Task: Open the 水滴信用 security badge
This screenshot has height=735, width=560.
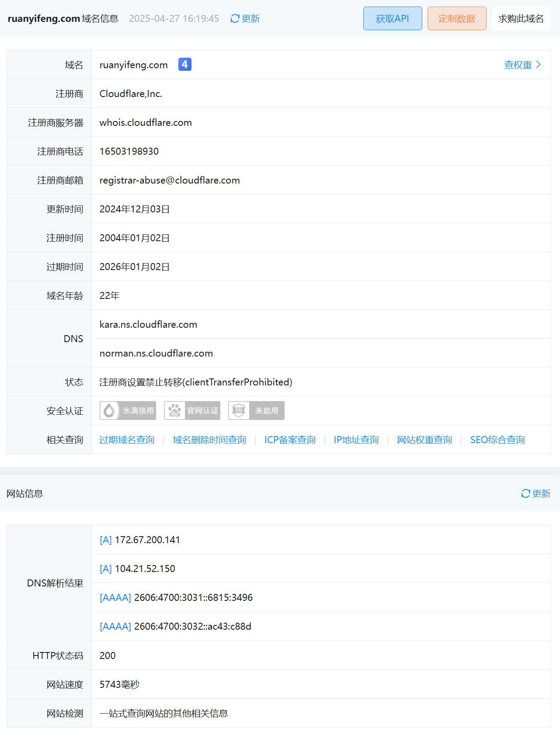Action: tap(128, 411)
